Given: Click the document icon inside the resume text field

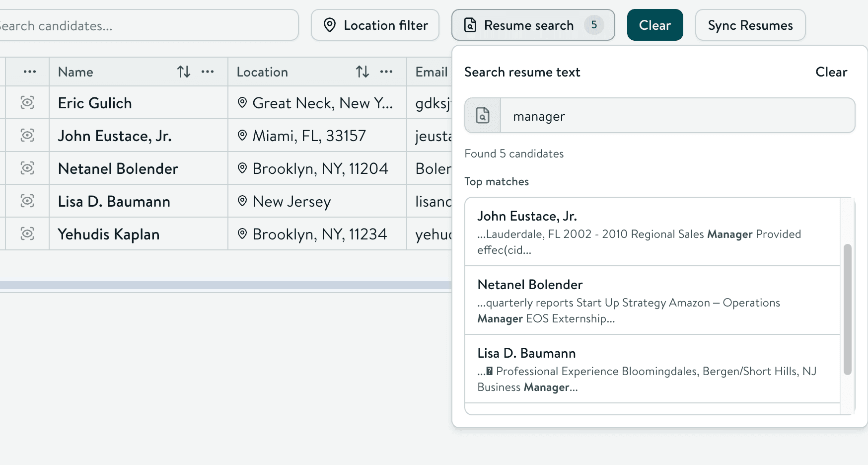Looking at the screenshot, I should point(482,115).
